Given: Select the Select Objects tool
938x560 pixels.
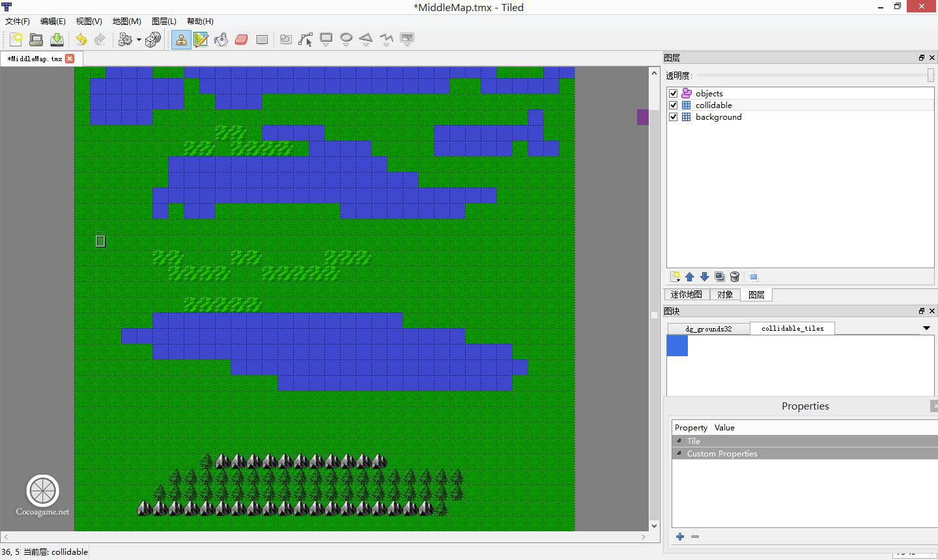Looking at the screenshot, I should click(286, 40).
